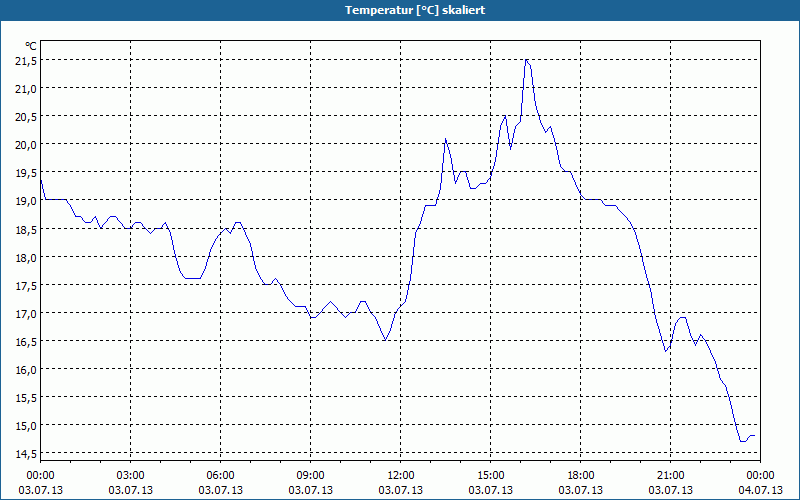Viewport: 800px width, 500px height.
Task: Select the 18:00 time label
Action: [x=581, y=476]
